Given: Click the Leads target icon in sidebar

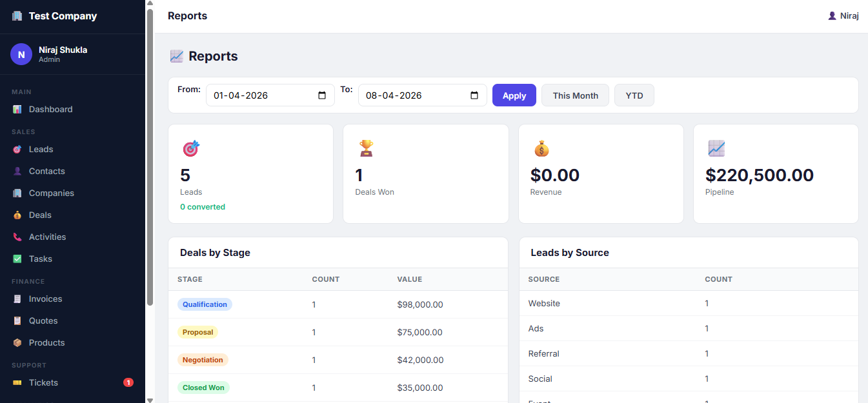Looking at the screenshot, I should [17, 150].
